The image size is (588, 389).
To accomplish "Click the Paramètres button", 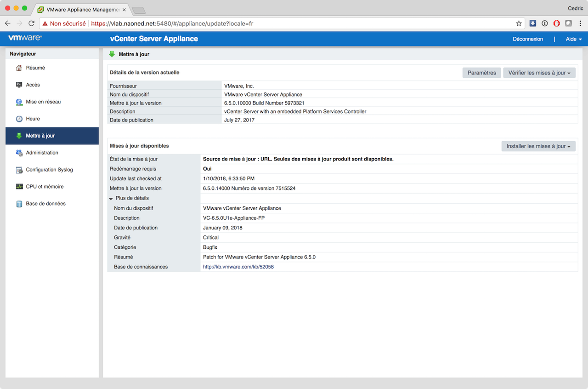I will point(481,73).
